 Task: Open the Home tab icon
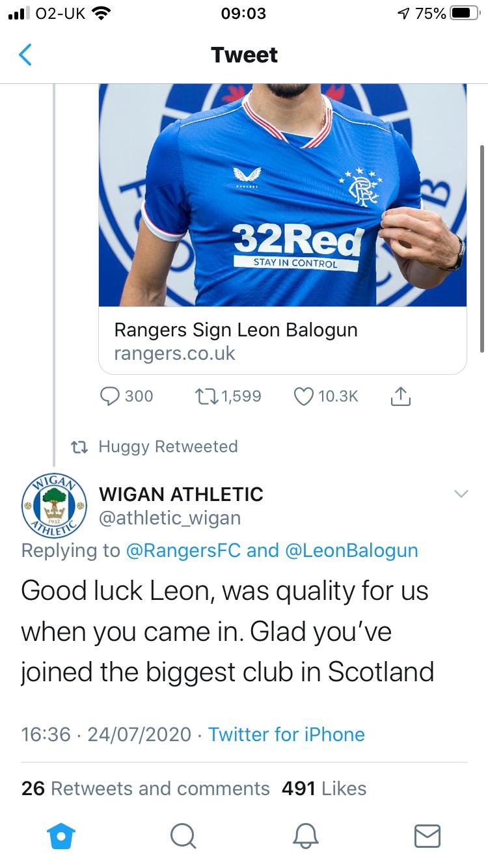point(62,835)
